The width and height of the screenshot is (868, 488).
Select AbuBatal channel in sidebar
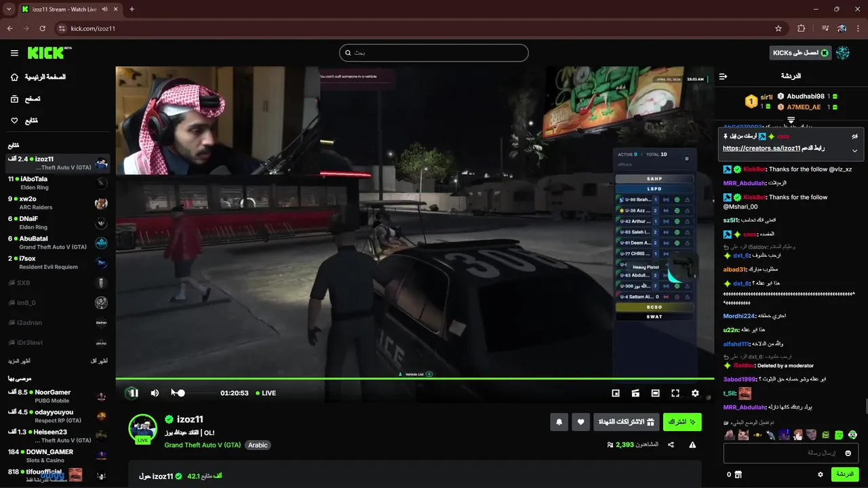[x=58, y=243]
